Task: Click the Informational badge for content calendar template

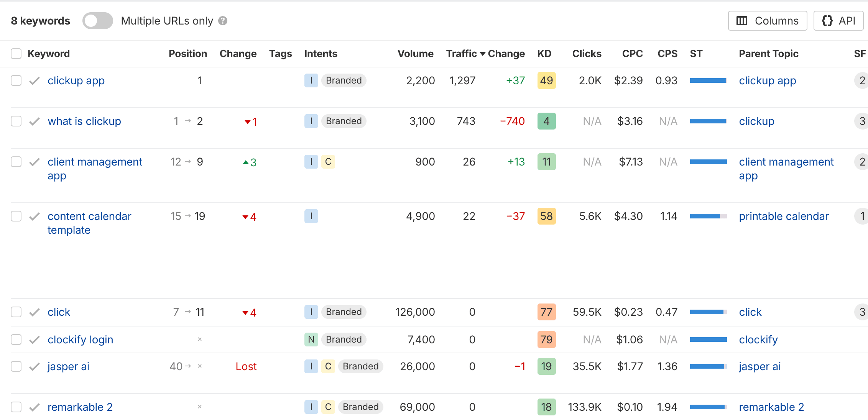Action: [x=311, y=216]
